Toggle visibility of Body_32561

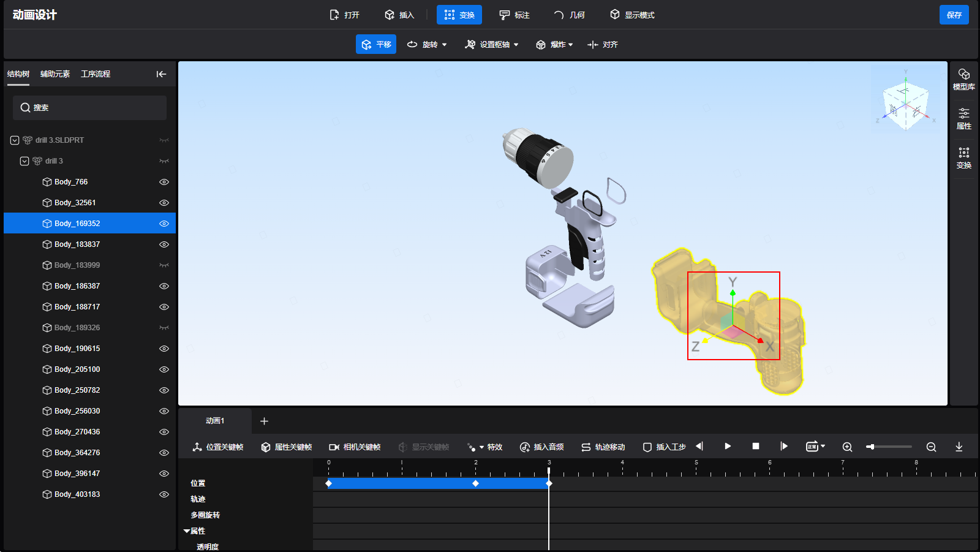[164, 203]
